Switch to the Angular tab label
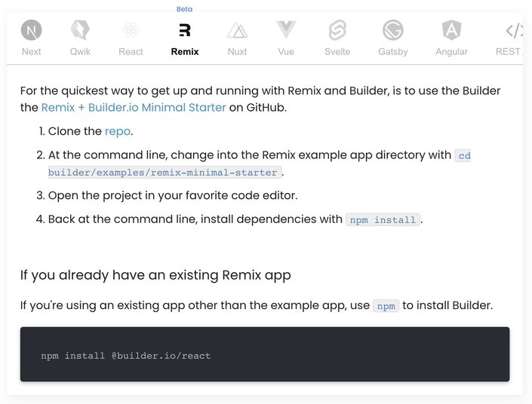The width and height of the screenshot is (532, 404). click(x=451, y=51)
